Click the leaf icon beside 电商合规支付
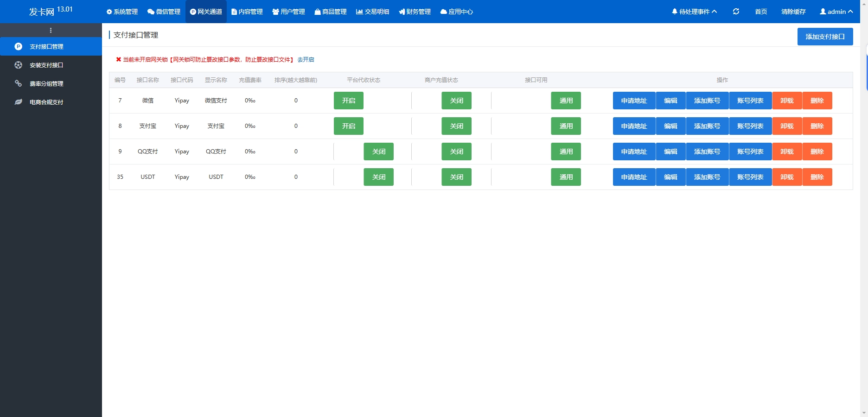Viewport: 868px width, 417px height. tap(19, 102)
